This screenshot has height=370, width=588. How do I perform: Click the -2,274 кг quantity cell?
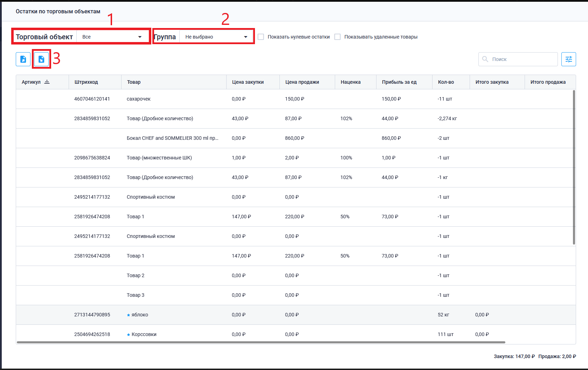[x=447, y=118]
